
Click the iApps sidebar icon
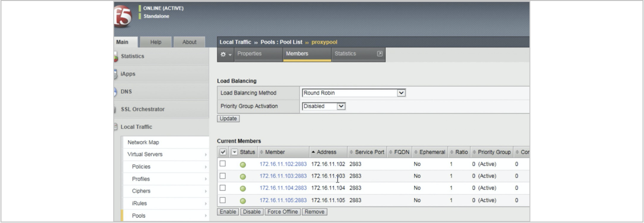[116, 74]
